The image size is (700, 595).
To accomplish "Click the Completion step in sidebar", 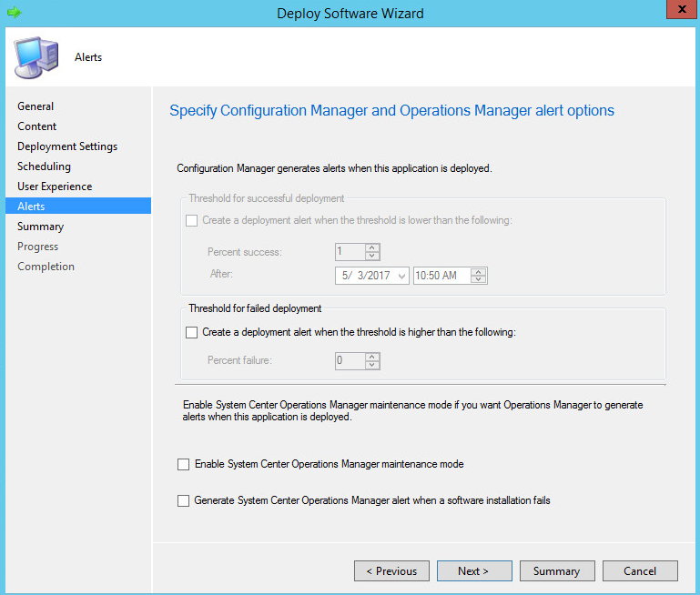I will 46,267.
